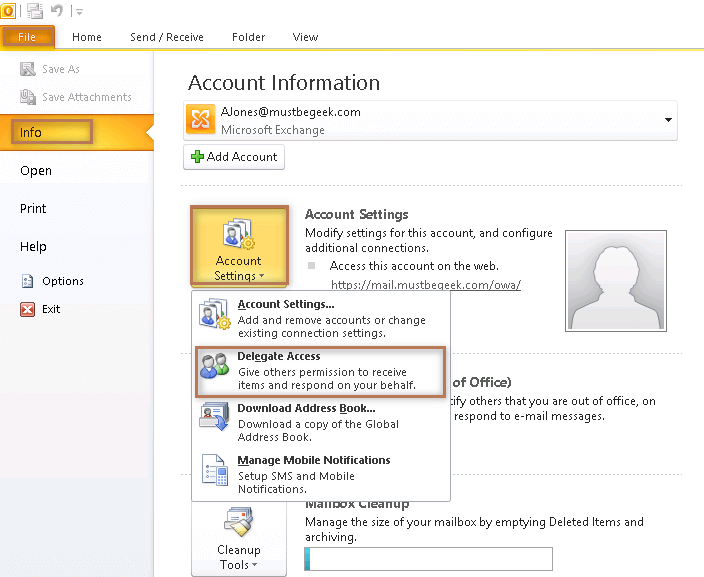704x577 pixels.
Task: Open the quick access toolbar customize arrow
Action: pyautogui.click(x=79, y=12)
